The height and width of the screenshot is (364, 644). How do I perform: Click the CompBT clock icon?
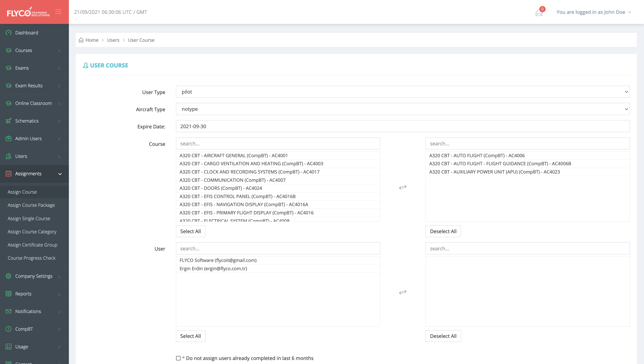(x=8, y=329)
